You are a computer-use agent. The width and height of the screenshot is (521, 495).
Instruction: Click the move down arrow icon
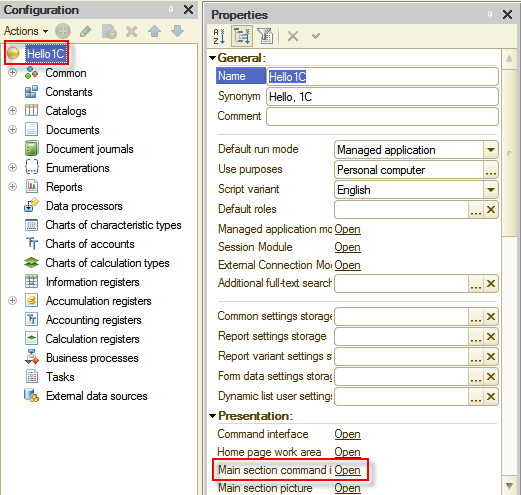click(x=177, y=31)
